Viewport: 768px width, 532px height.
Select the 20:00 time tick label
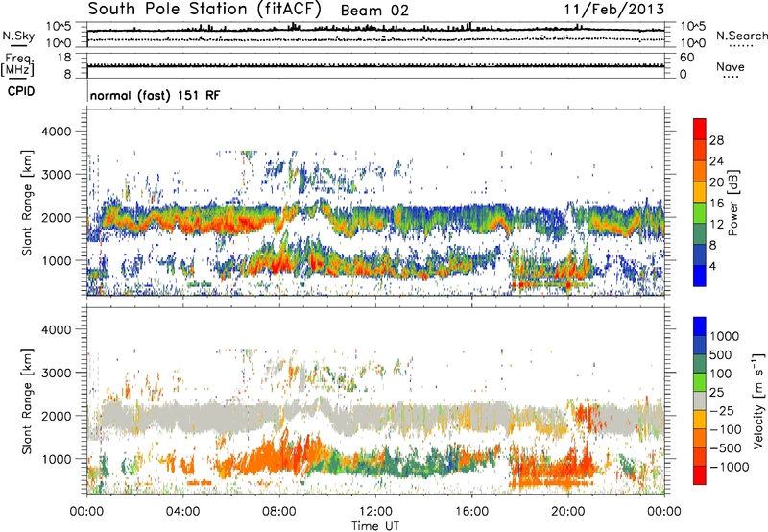coord(567,512)
